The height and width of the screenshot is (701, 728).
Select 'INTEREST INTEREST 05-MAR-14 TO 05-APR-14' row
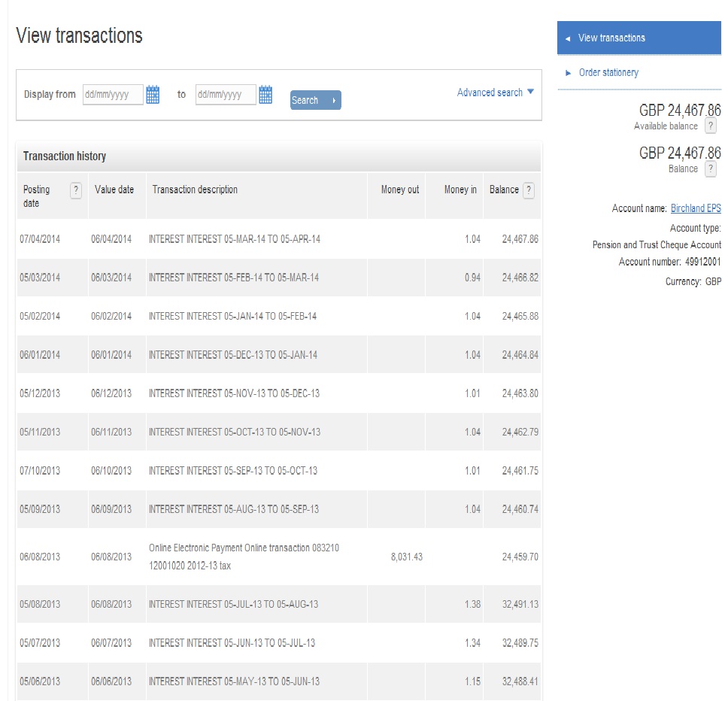tap(278, 239)
